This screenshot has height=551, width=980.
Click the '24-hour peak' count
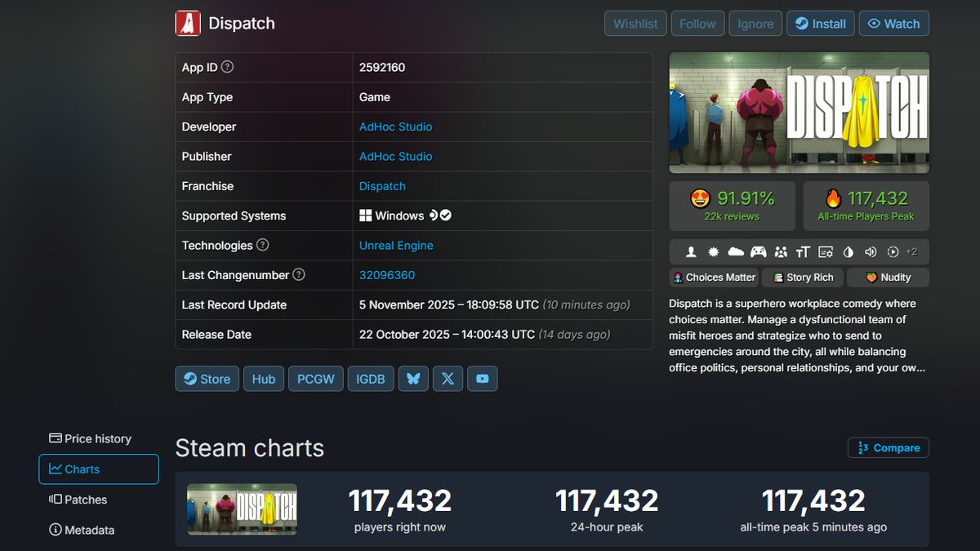(607, 501)
